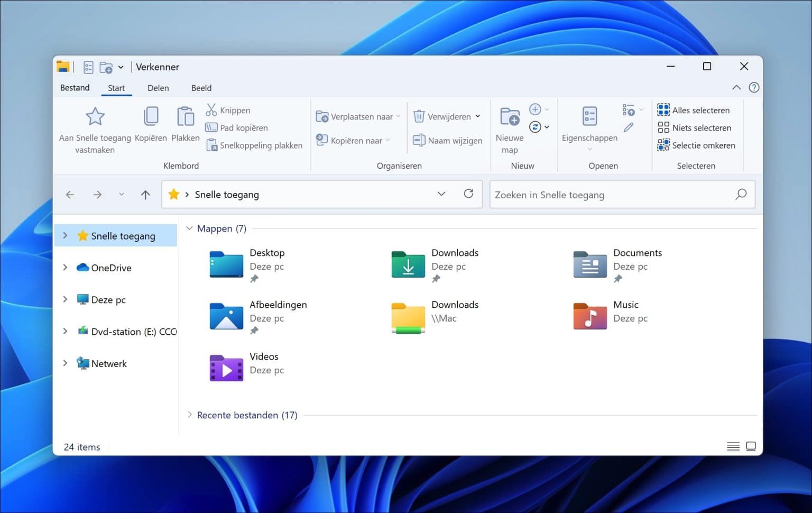Click the Pad kopiëren icon
Viewport: 812px width, 513px height.
[x=210, y=127]
